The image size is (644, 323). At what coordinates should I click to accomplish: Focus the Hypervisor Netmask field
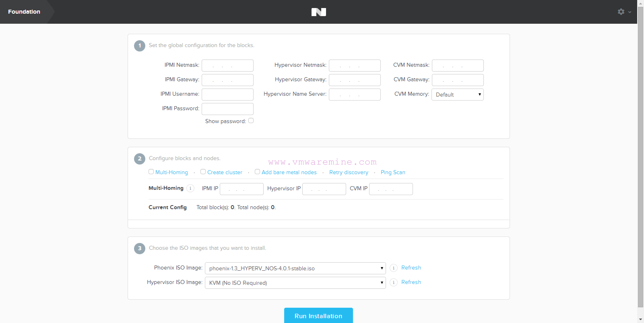(355, 65)
